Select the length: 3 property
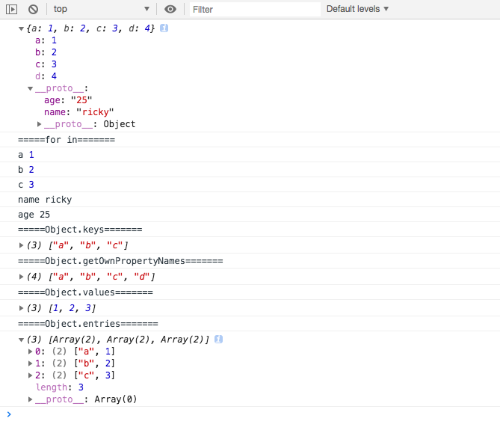 pos(60,387)
